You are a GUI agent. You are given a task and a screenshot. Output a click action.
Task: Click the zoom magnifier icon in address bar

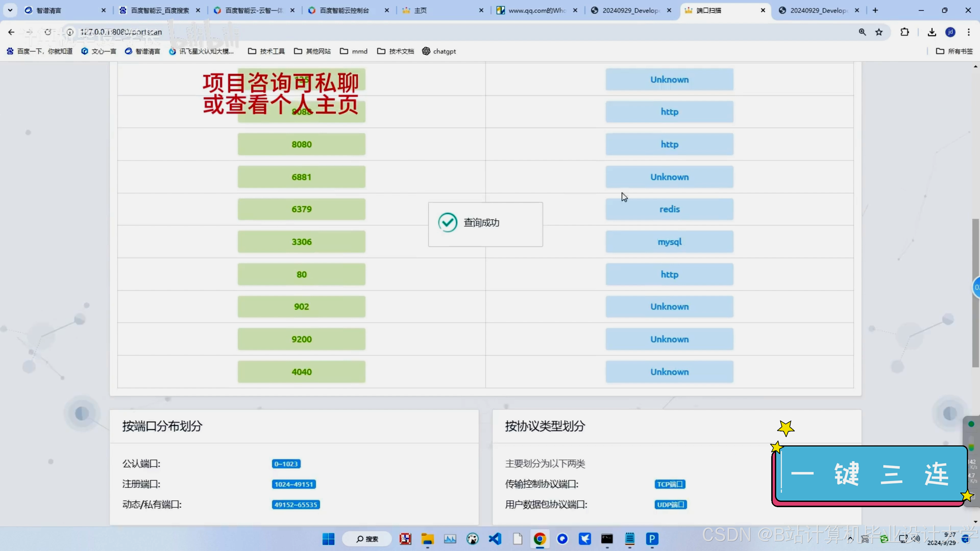pos(862,32)
